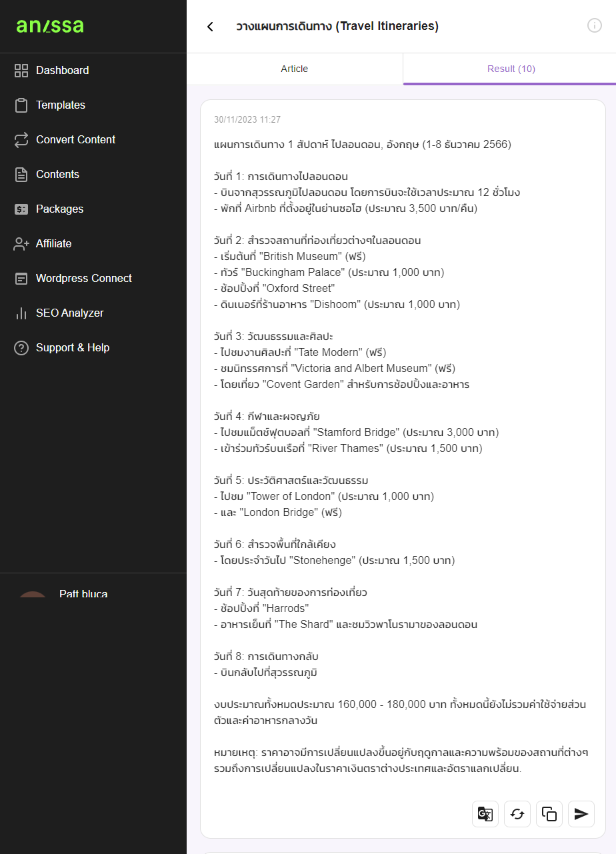Image resolution: width=616 pixels, height=854 pixels.
Task: Go back with the left chevron
Action: pyautogui.click(x=210, y=27)
